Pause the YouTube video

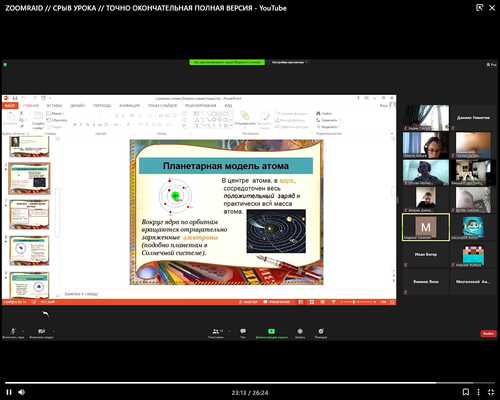click(9, 392)
